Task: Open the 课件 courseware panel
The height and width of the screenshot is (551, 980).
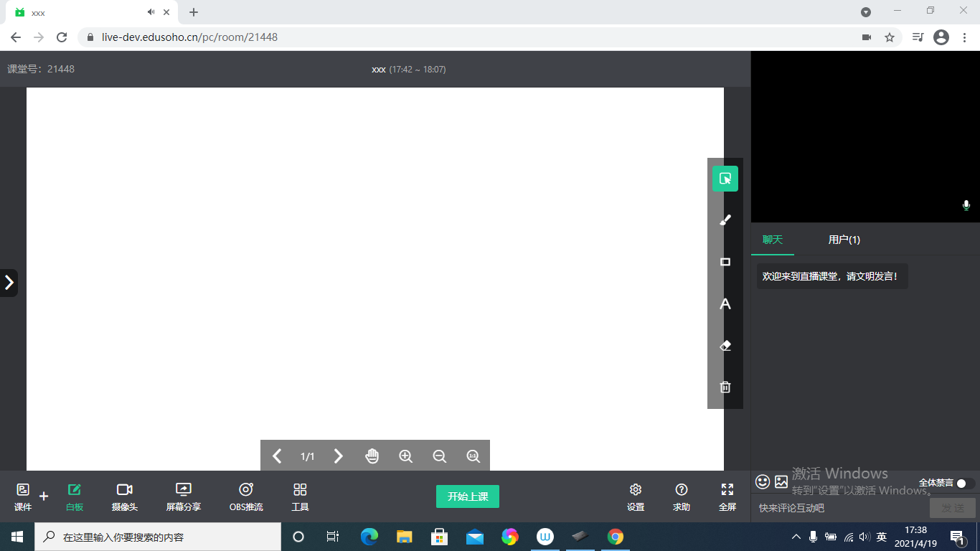Action: tap(23, 497)
